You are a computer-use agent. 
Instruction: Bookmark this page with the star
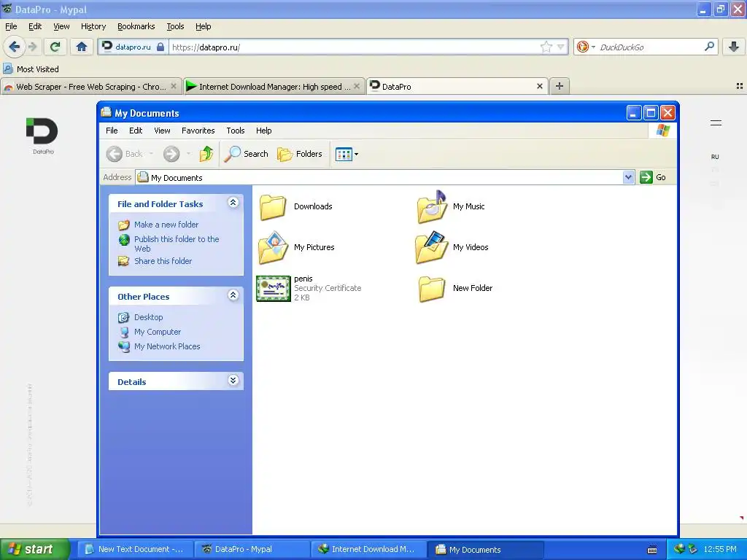546,47
